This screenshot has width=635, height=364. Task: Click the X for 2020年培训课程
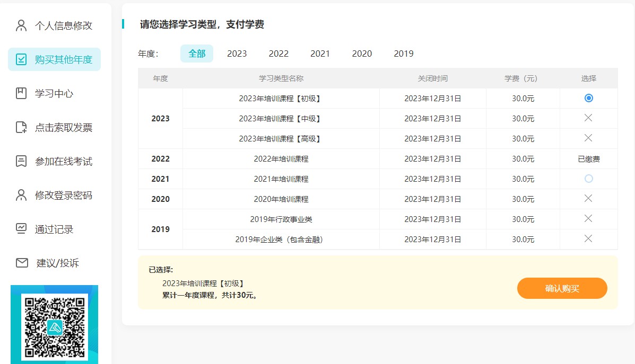point(588,198)
